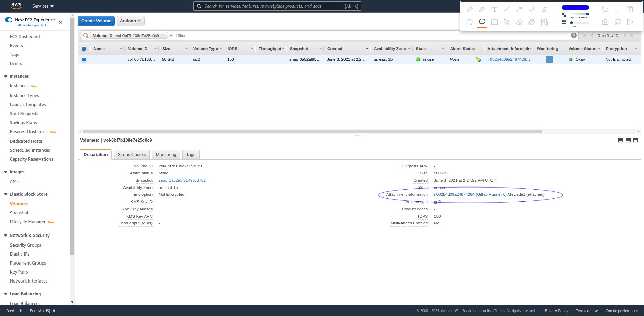The height and width of the screenshot is (316, 644).
Task: Click the arrow-in-box export icon
Action: point(618,22)
